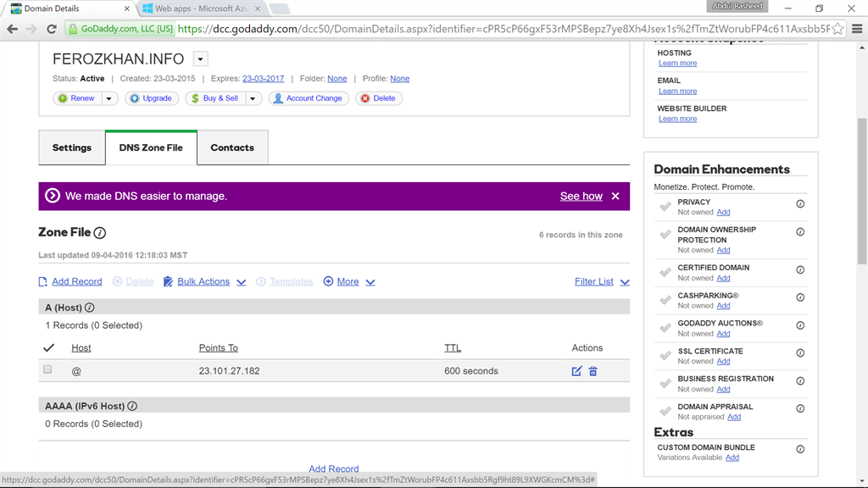Switch to the Settings tab
The image size is (868, 488).
(x=72, y=147)
